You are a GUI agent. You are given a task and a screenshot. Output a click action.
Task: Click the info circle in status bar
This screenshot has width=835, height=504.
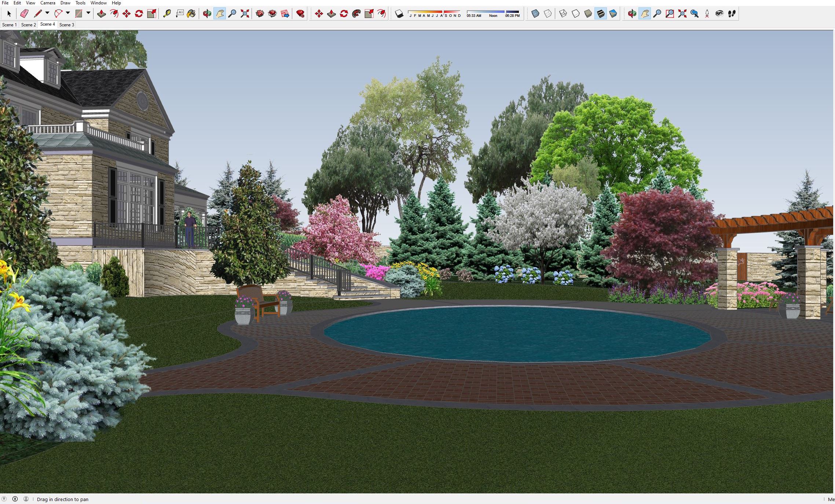tap(15, 499)
